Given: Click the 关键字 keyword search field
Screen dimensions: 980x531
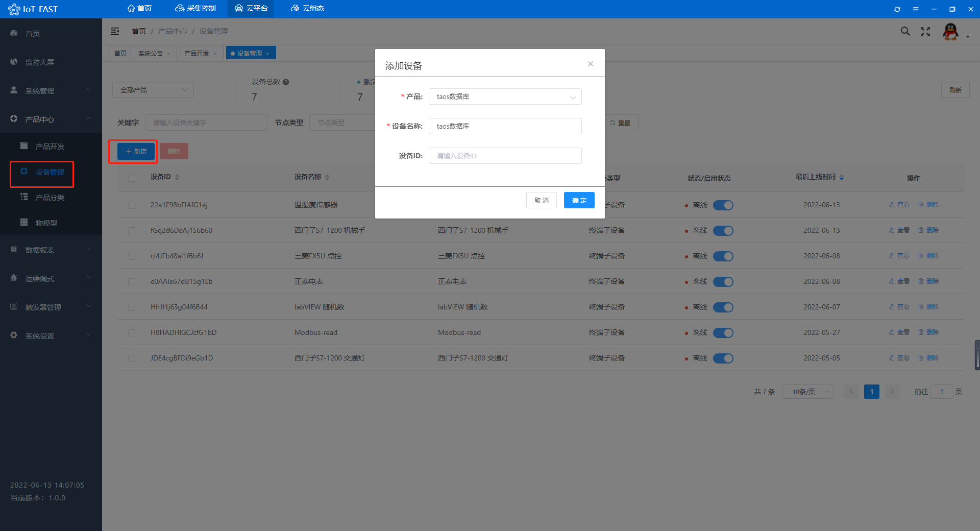Looking at the screenshot, I should click(x=206, y=123).
